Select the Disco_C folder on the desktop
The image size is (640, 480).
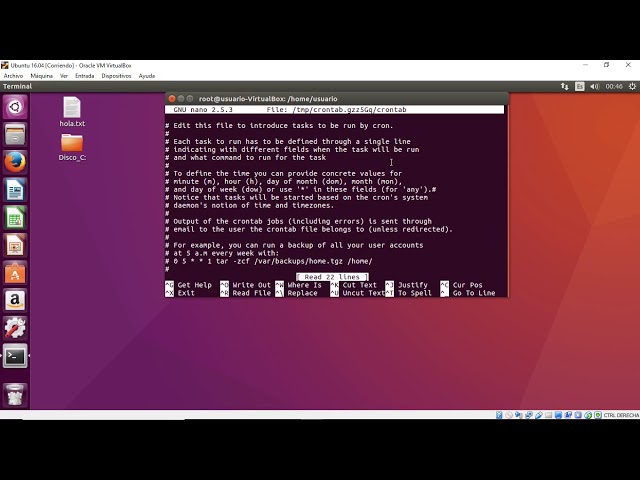tap(72, 147)
